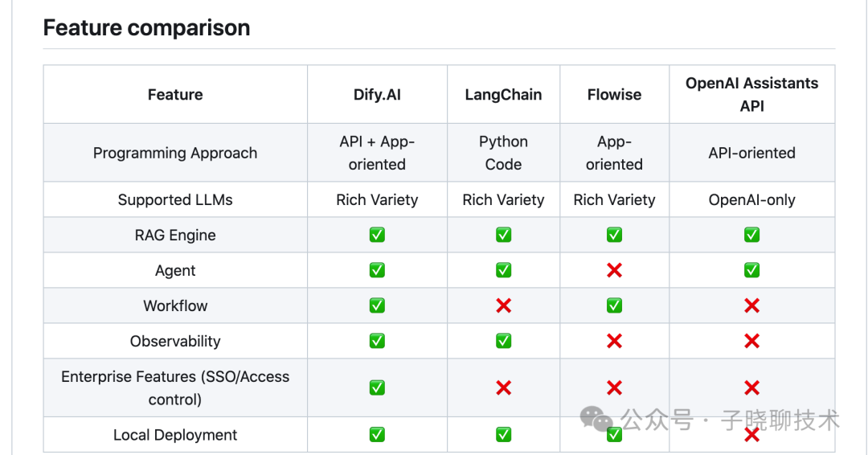
Task: Click the OpenAI Observability red cross icon
Action: coord(751,341)
